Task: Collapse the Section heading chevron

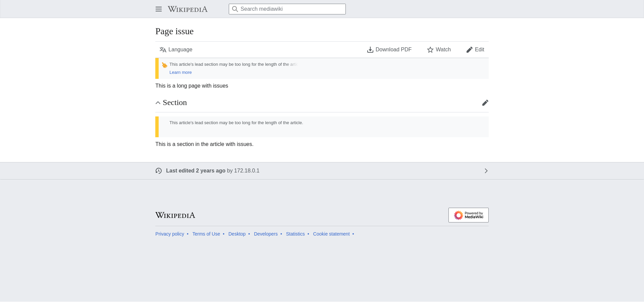Action: tap(158, 103)
